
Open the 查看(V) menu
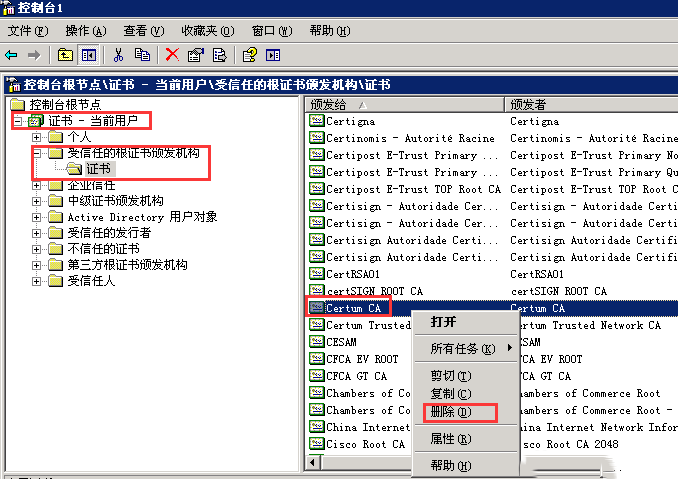[x=144, y=31]
